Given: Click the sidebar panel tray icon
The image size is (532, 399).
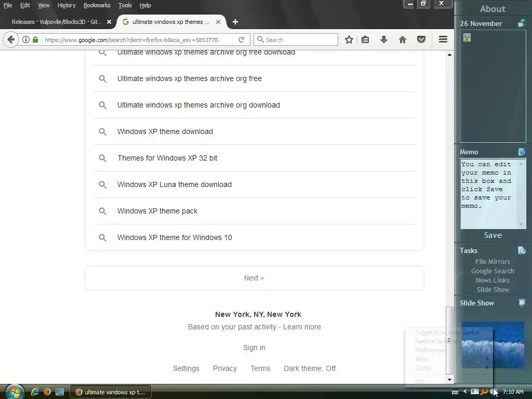Looking at the screenshot, I should click(x=475, y=392).
